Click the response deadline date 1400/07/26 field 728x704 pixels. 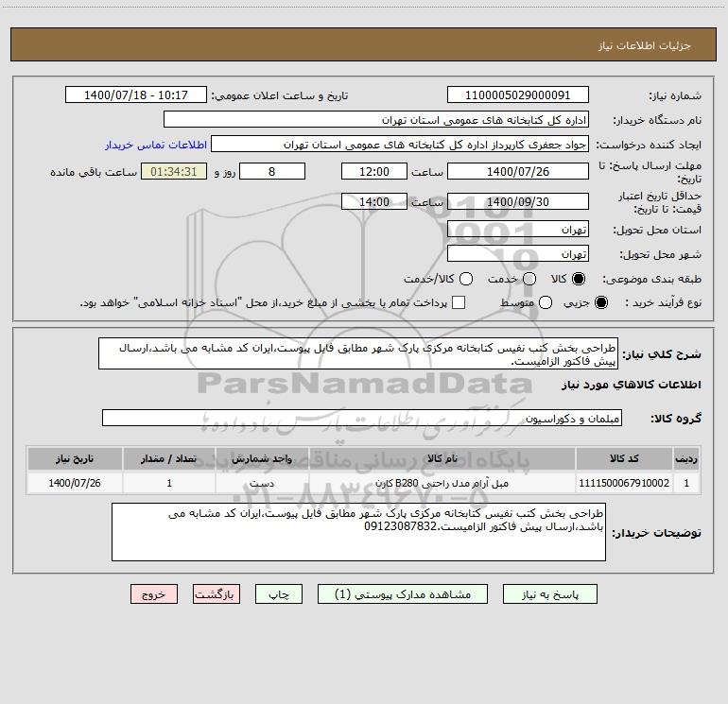tap(518, 171)
